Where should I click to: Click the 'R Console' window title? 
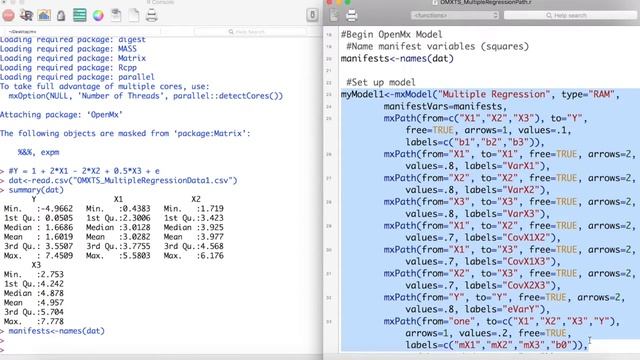[x=161, y=2]
